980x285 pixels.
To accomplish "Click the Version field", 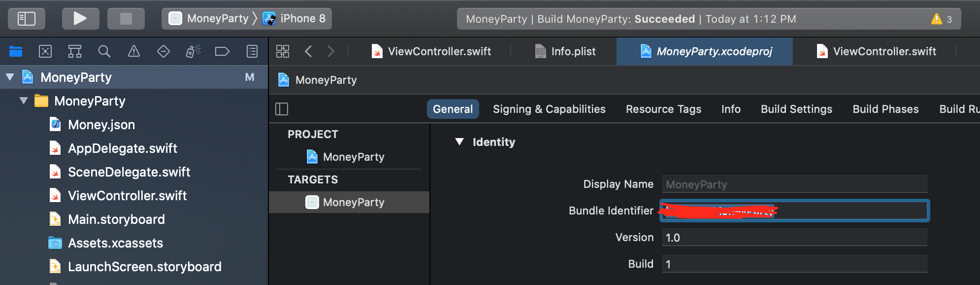I will (794, 238).
